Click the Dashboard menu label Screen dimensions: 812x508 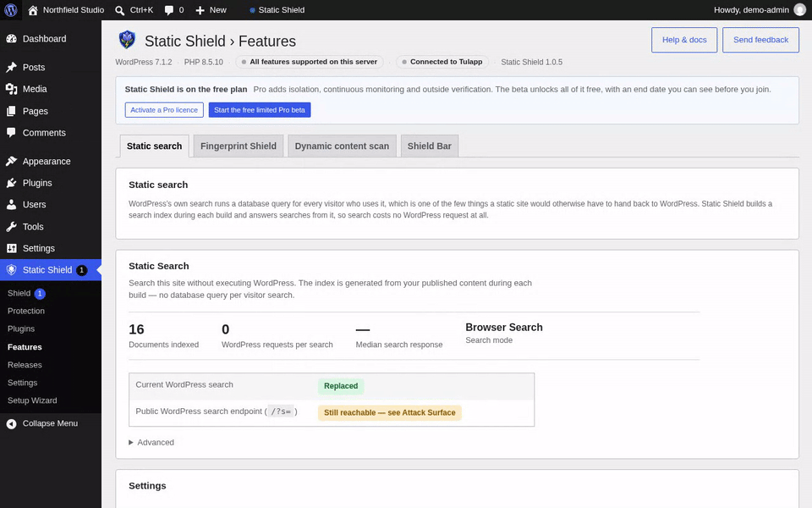pyautogui.click(x=45, y=39)
